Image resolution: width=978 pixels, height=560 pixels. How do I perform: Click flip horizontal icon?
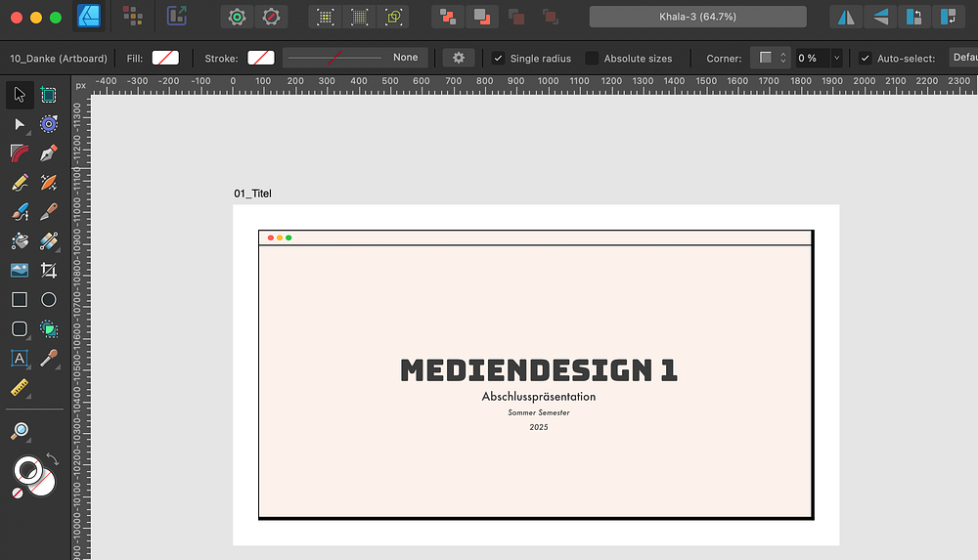(x=846, y=17)
